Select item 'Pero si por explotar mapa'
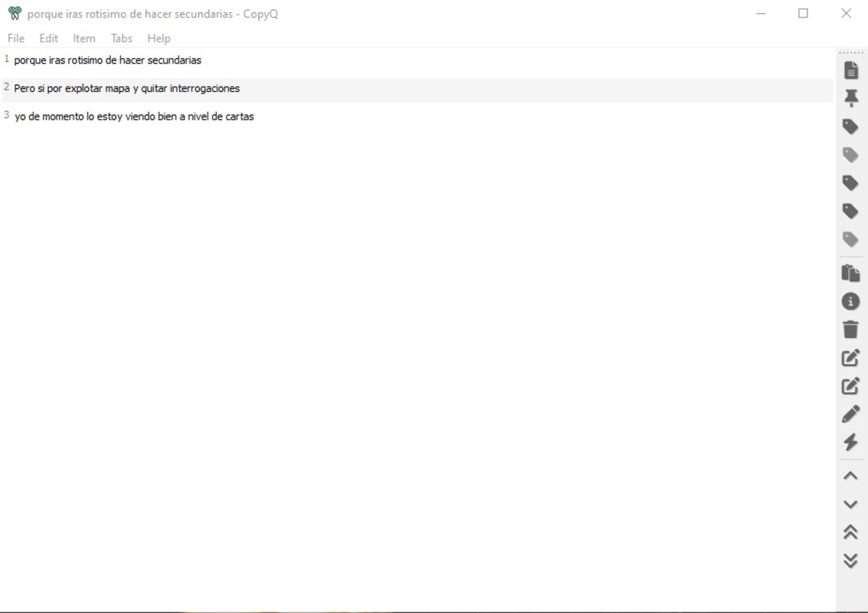The width and height of the screenshot is (868, 613). click(418, 89)
